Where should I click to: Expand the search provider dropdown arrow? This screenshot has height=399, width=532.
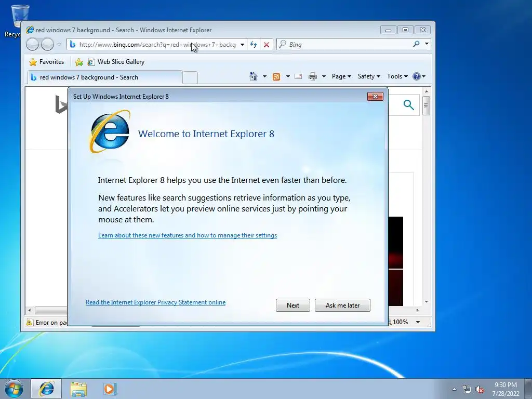click(427, 44)
